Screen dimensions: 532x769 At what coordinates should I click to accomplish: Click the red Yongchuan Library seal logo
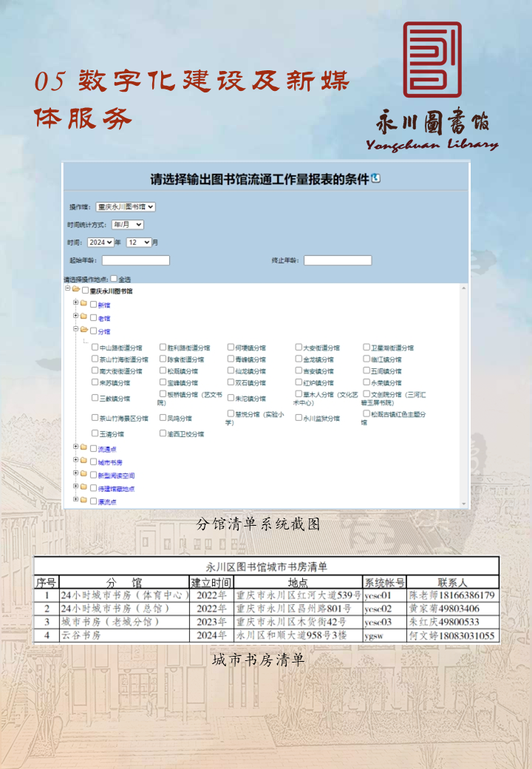432,59
